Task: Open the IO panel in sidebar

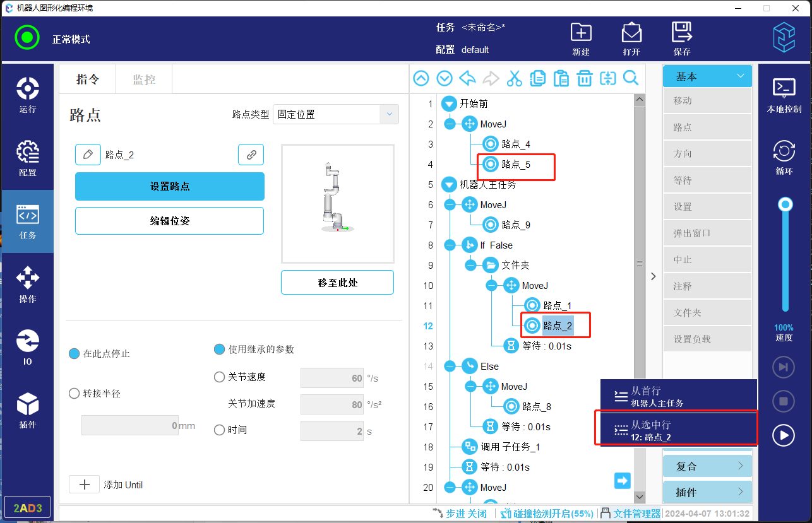Action: [x=27, y=347]
